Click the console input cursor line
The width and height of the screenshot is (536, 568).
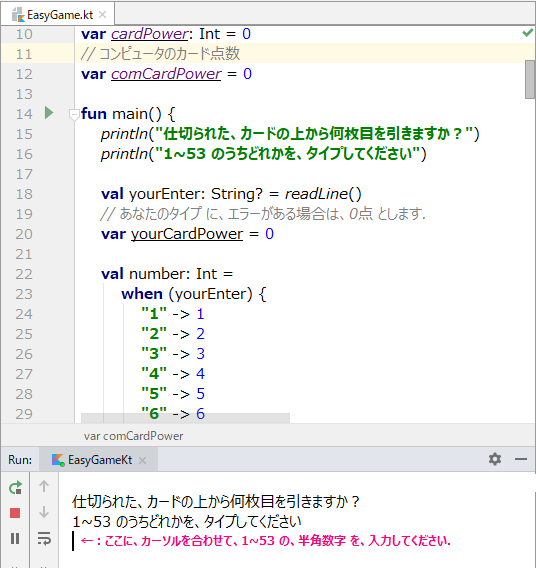(x=73, y=541)
